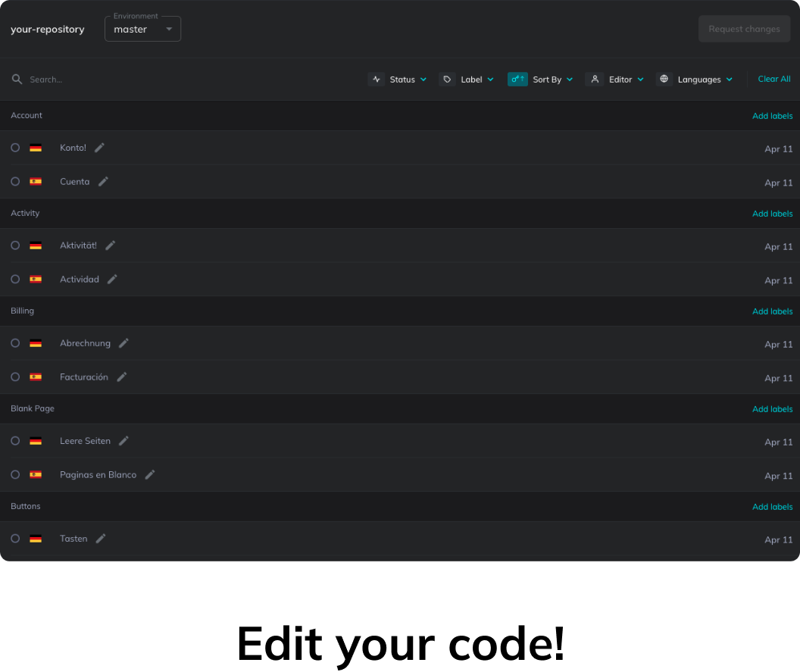Click the pencil icon next to Facturación
This screenshot has height=672, width=800.
[x=122, y=377]
